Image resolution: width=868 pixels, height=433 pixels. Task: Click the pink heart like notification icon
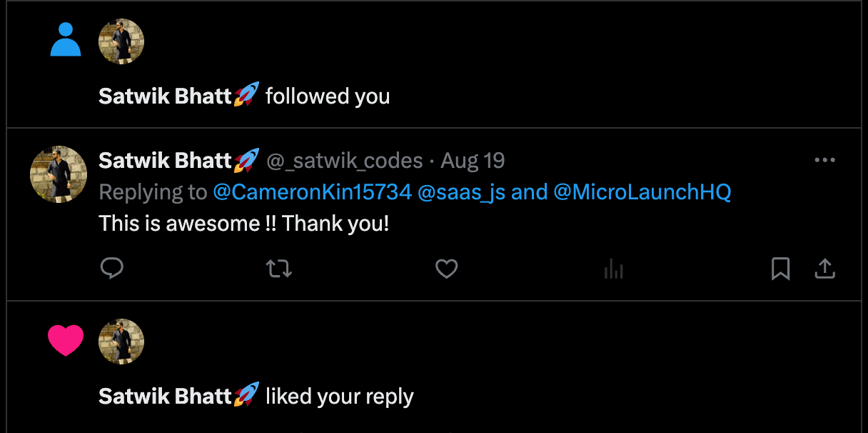click(x=66, y=341)
